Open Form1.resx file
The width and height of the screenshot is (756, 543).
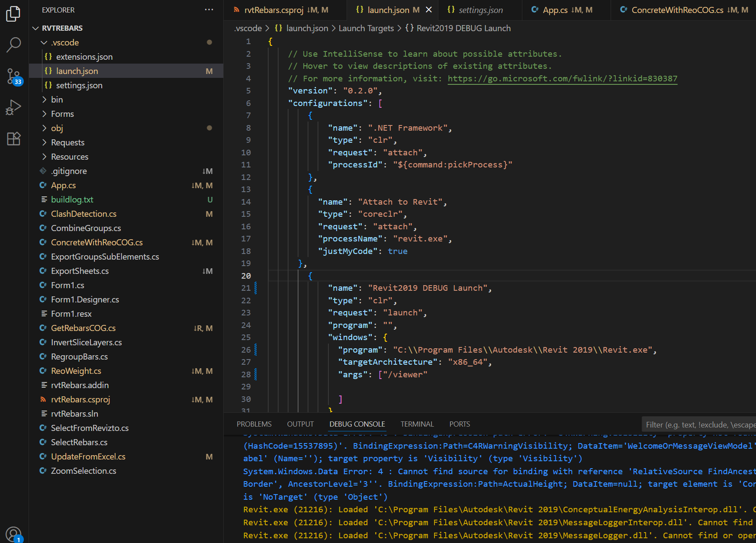126,314
